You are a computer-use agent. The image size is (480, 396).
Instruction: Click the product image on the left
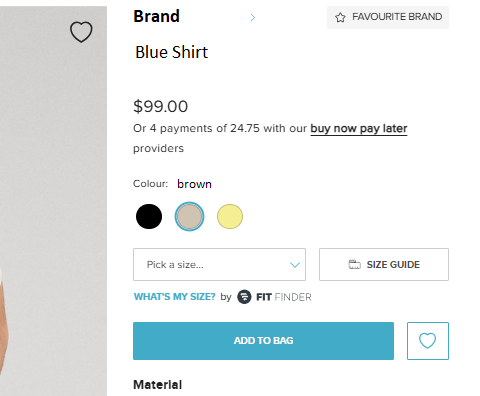coord(53,201)
